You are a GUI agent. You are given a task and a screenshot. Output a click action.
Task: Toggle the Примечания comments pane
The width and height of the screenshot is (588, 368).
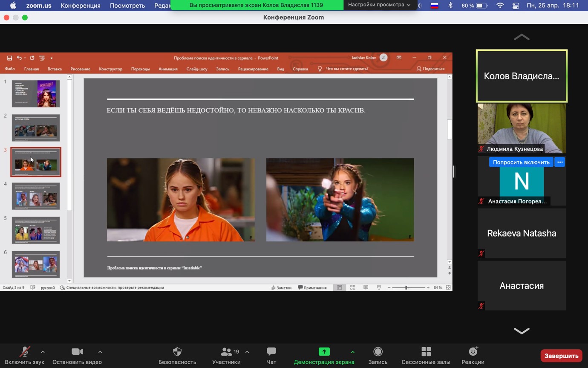(312, 288)
